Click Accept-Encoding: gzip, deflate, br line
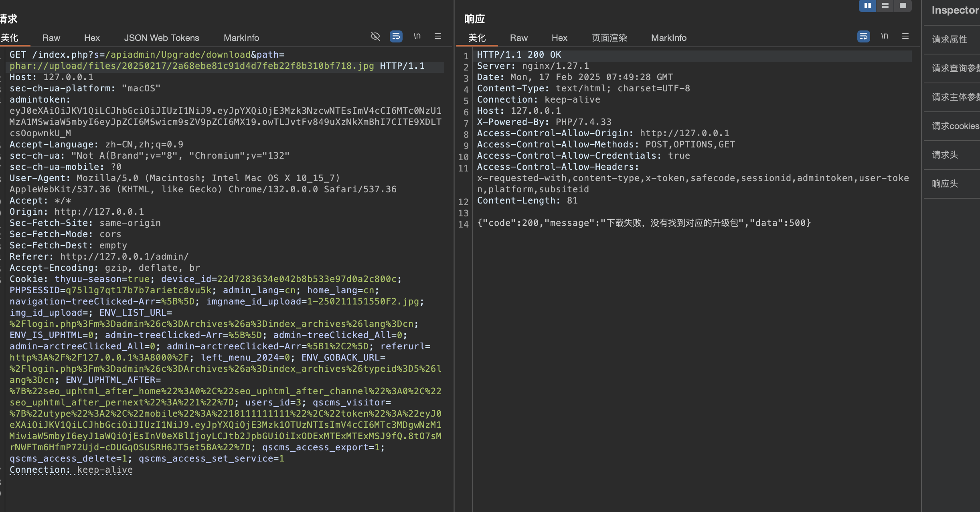This screenshot has width=980, height=512. point(105,268)
